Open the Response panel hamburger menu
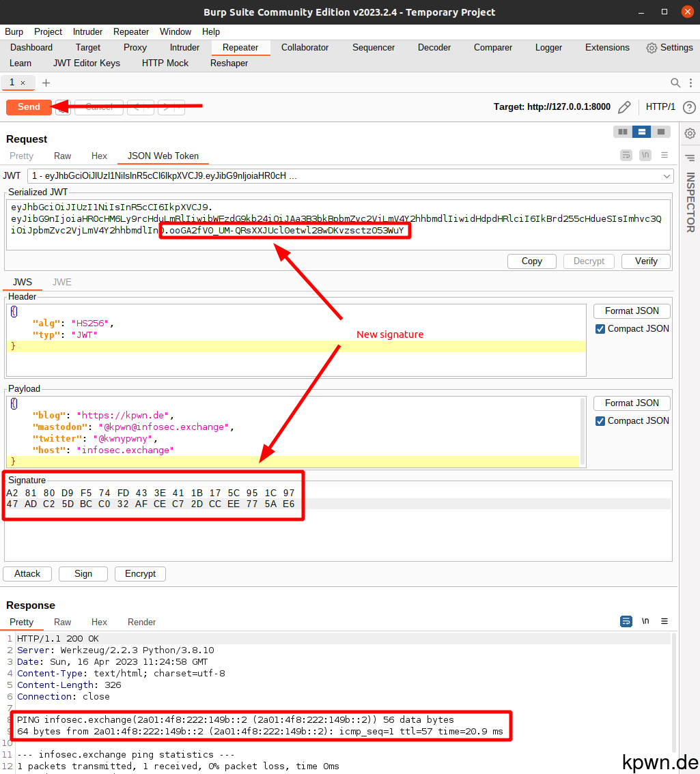The height and width of the screenshot is (774, 700). coord(664,621)
